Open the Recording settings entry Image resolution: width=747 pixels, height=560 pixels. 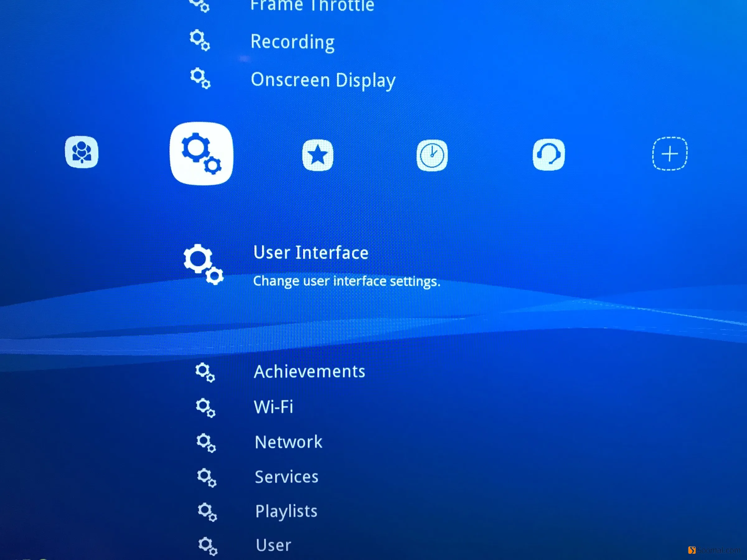coord(293,42)
